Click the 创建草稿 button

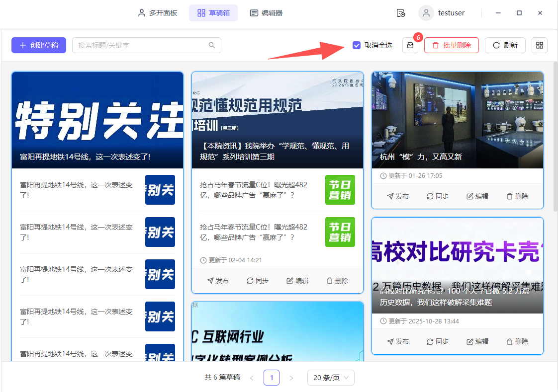point(39,45)
